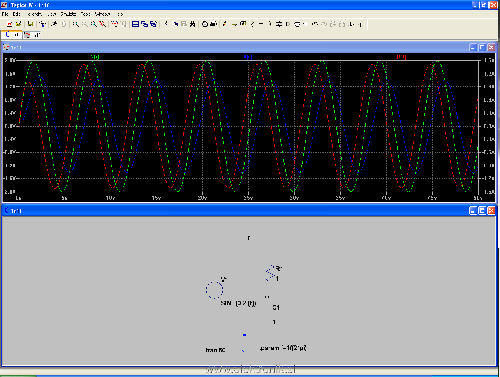
Task: Switch to the schematic document tab
Action: pos(12,35)
